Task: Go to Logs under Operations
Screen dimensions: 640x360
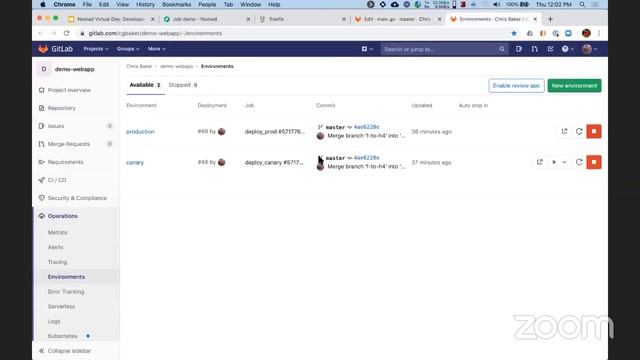Action: point(54,321)
